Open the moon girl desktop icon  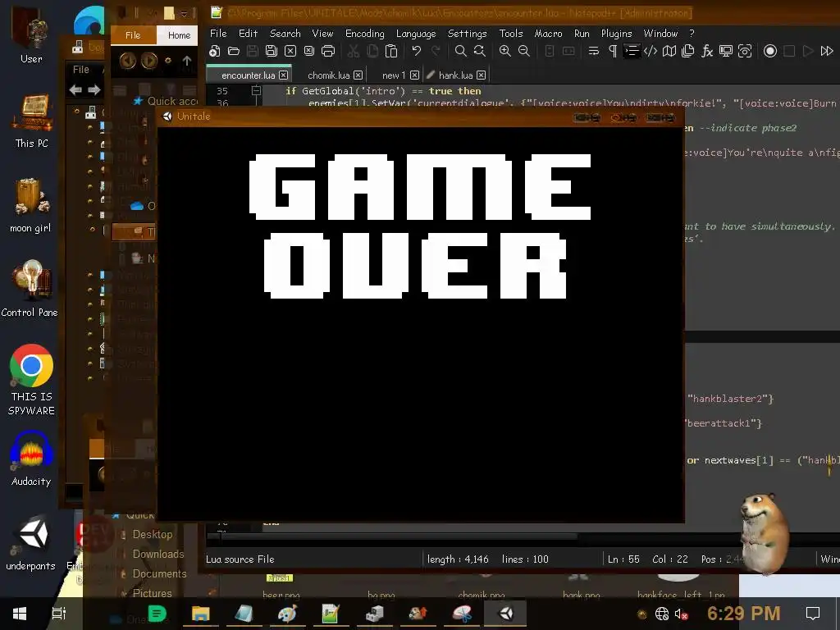30,206
